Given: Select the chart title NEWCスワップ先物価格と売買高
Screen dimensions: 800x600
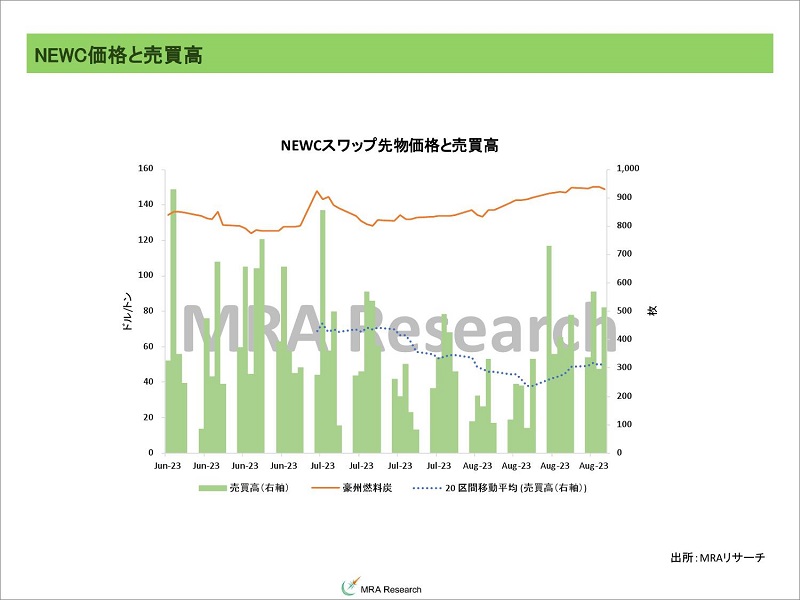Looking at the screenshot, I should click(x=392, y=144).
